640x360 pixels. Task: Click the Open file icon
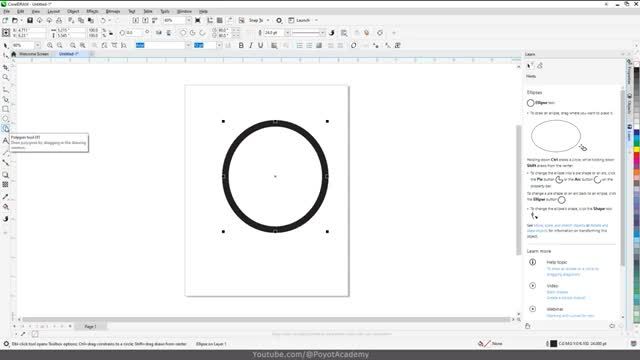coord(15,20)
